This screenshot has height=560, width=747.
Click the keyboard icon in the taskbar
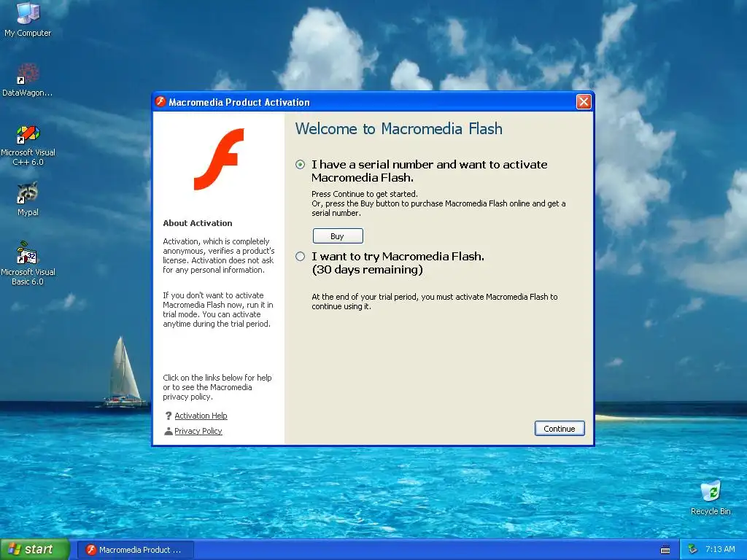(x=665, y=550)
